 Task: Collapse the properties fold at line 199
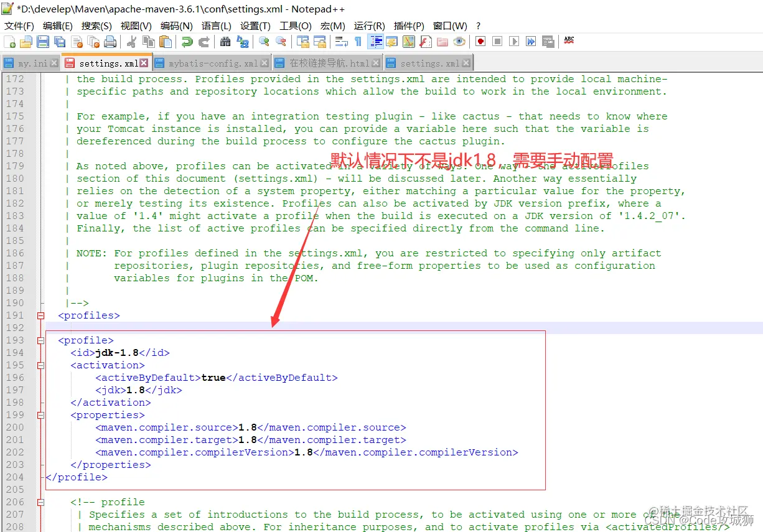[41, 415]
